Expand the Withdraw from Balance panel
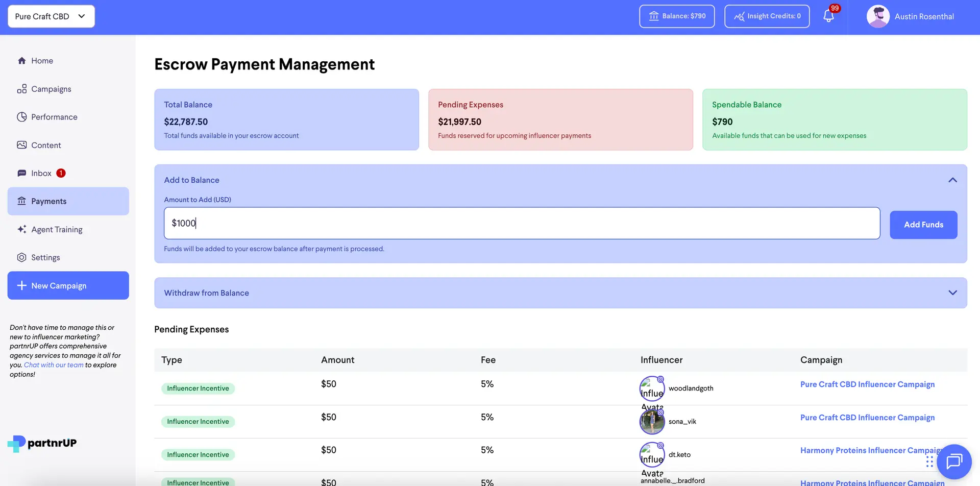The height and width of the screenshot is (486, 980). (952, 292)
